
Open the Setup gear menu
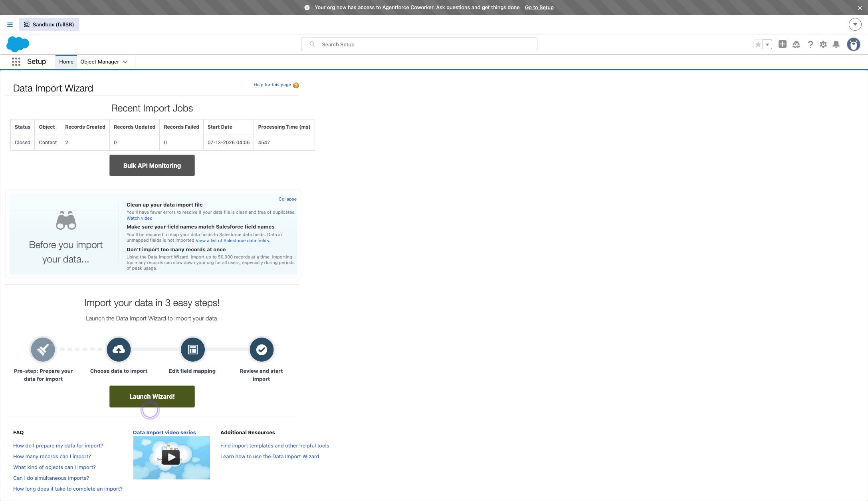(823, 44)
